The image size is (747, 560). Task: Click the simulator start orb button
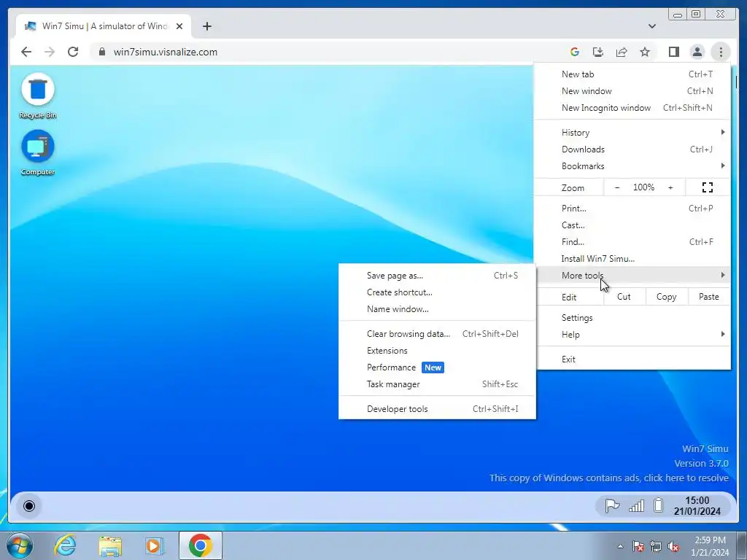click(29, 506)
